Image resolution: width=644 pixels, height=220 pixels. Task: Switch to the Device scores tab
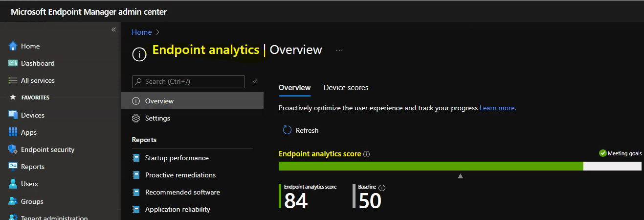point(346,88)
